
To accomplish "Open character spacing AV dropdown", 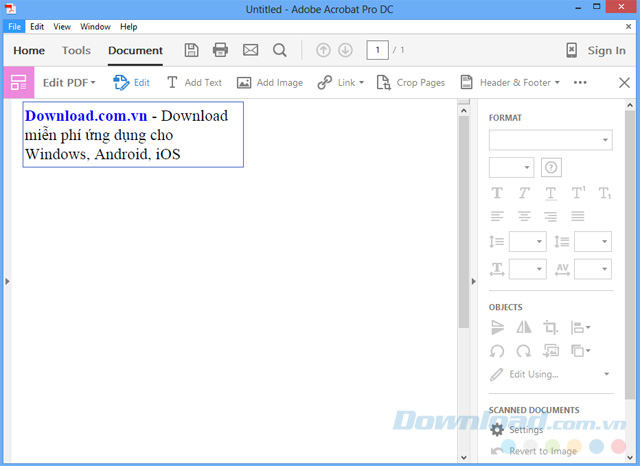I will tap(593, 269).
